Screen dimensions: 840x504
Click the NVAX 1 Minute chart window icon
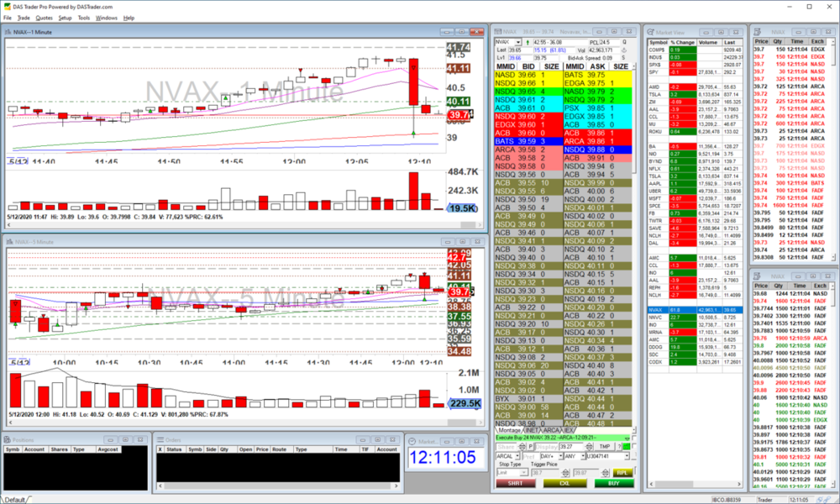pos(8,32)
